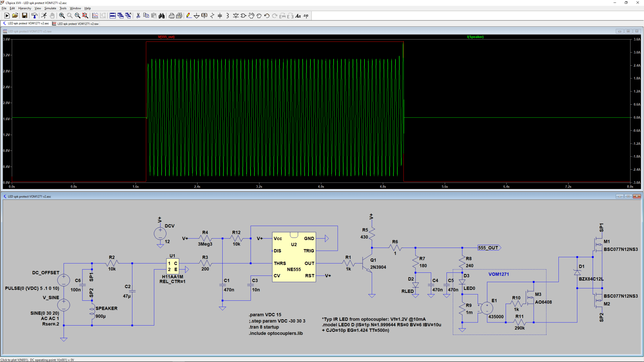Minimize the waveform plot sub-window
This screenshot has width=644, height=362.
tap(619, 31)
